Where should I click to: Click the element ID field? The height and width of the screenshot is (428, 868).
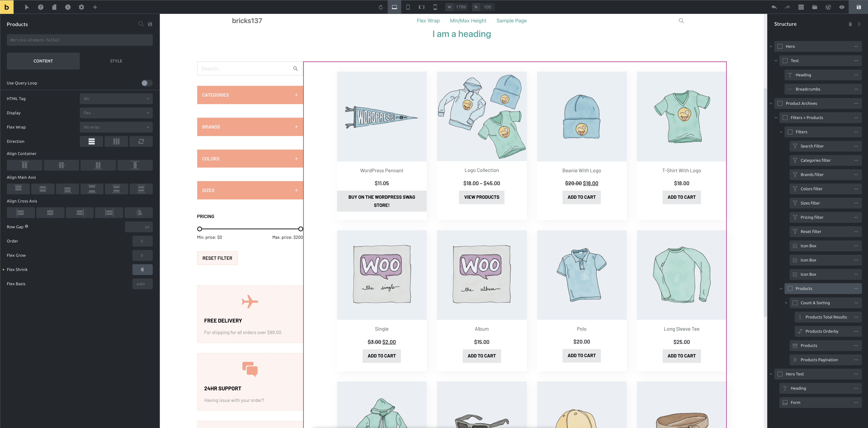click(x=80, y=40)
